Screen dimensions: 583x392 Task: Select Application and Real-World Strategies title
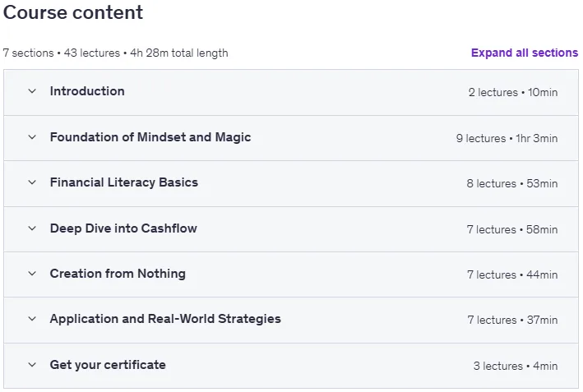(165, 319)
